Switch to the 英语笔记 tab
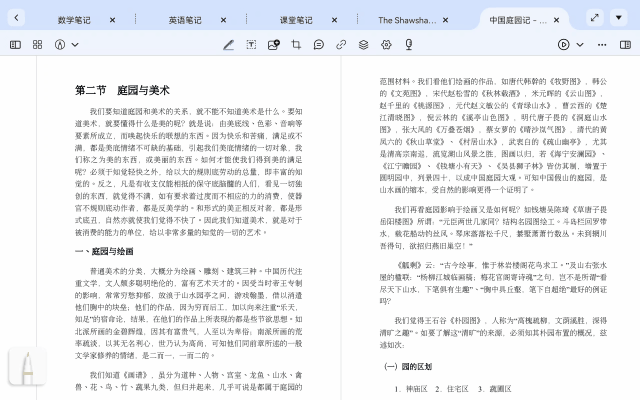The height and width of the screenshot is (400, 640). tap(185, 20)
